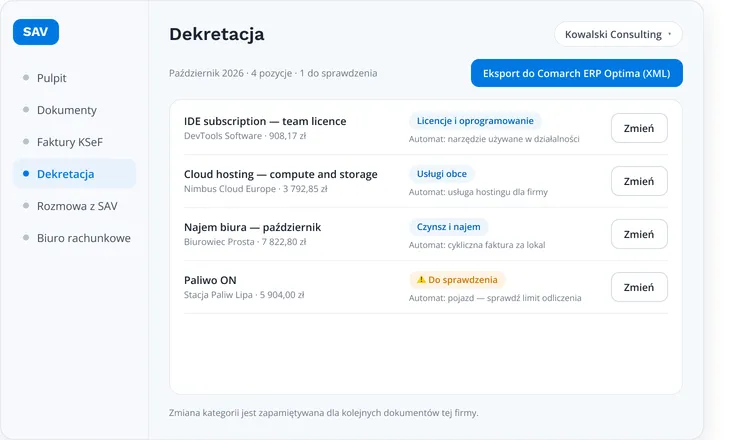Select Paliwo ON entry title
The height and width of the screenshot is (440, 732).
210,280
